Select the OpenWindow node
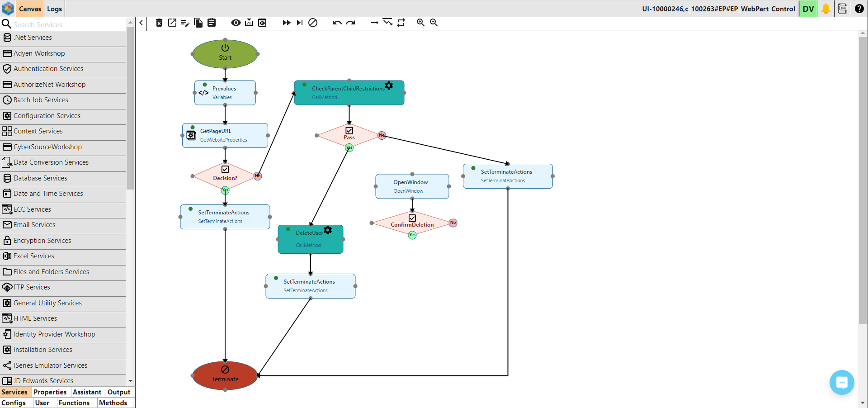The height and width of the screenshot is (408, 868). click(412, 186)
